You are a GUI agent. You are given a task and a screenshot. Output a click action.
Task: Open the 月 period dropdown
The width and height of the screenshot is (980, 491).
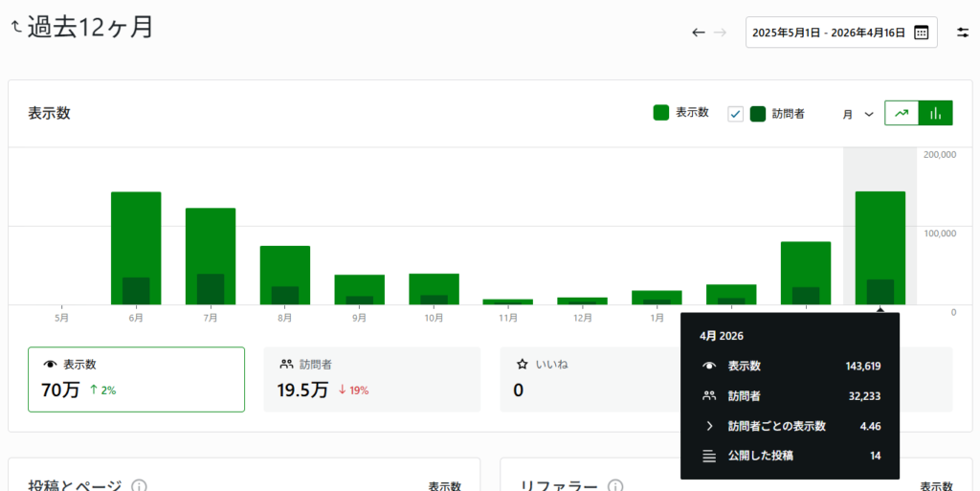pyautogui.click(x=857, y=114)
